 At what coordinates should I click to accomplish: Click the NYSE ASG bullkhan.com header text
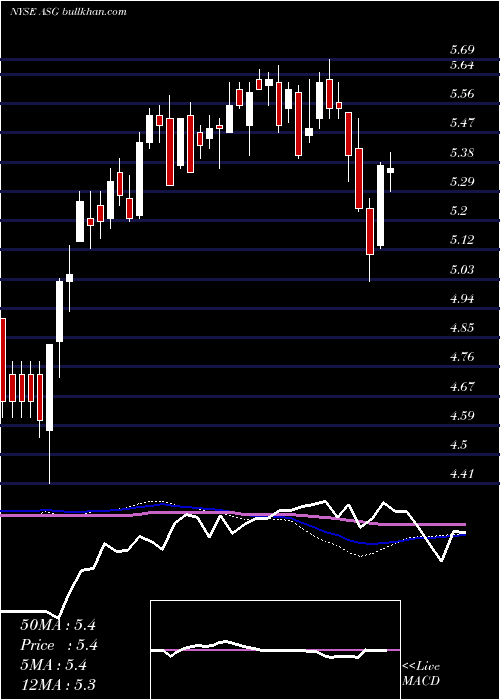pyautogui.click(x=68, y=11)
